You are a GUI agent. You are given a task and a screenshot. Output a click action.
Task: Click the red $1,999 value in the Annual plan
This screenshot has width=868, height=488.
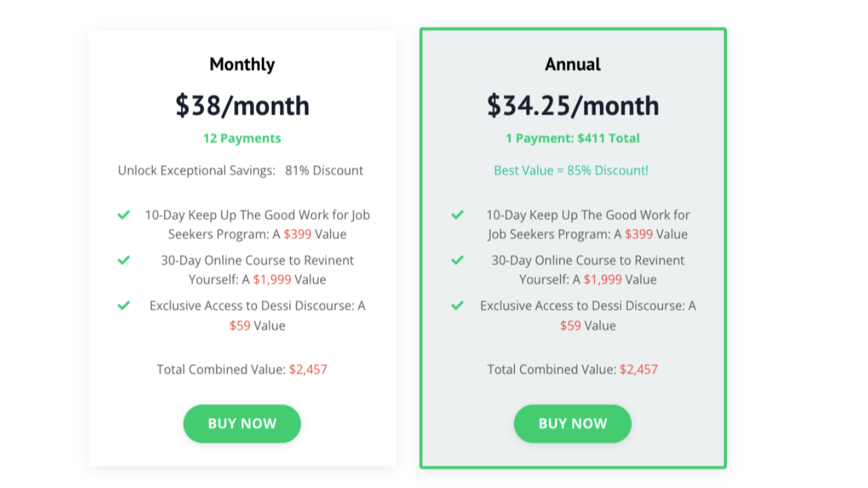(x=602, y=280)
